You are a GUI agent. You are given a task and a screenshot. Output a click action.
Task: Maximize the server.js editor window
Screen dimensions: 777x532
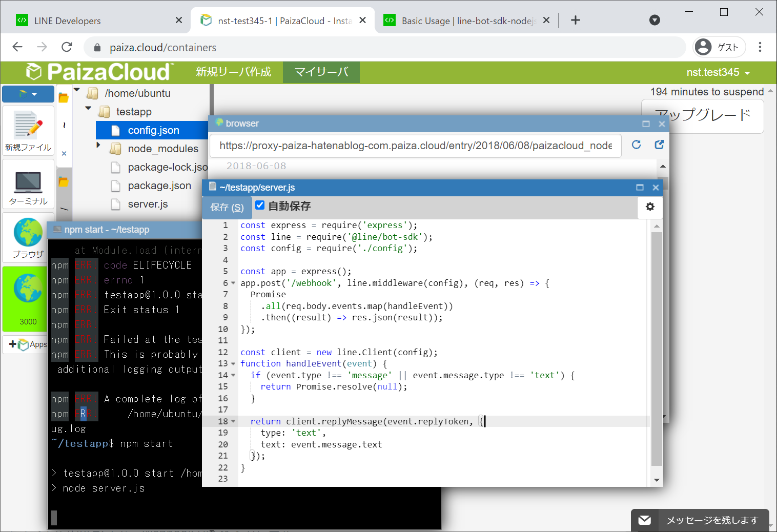pos(640,188)
